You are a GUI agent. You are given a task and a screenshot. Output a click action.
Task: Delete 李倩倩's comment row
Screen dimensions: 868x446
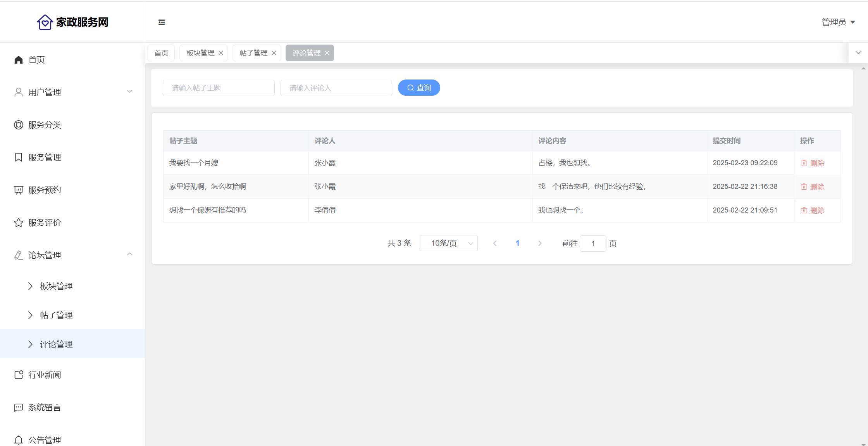[813, 211]
